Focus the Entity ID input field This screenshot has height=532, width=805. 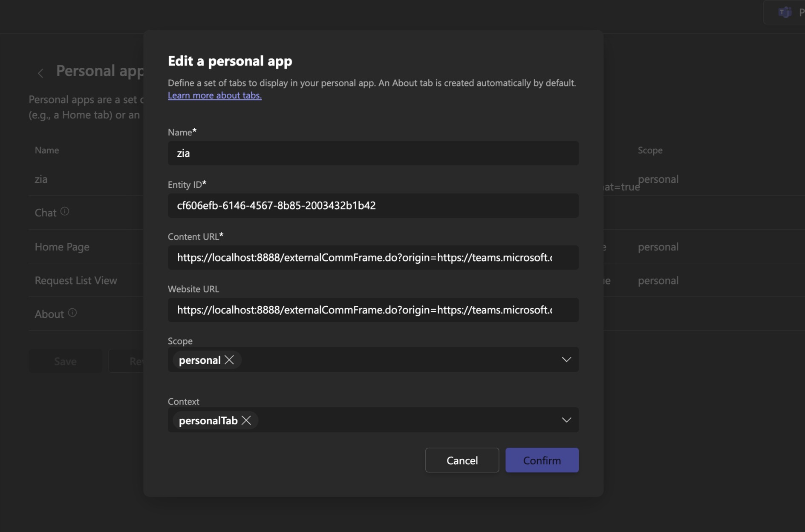pyautogui.click(x=373, y=206)
